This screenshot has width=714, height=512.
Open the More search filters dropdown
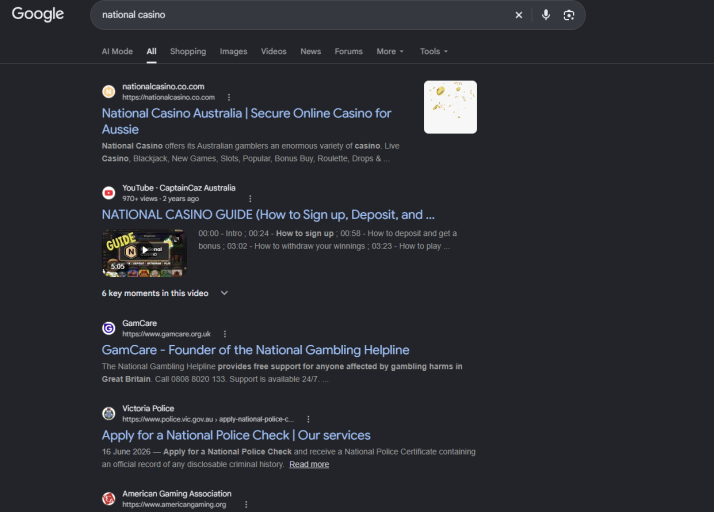390,51
